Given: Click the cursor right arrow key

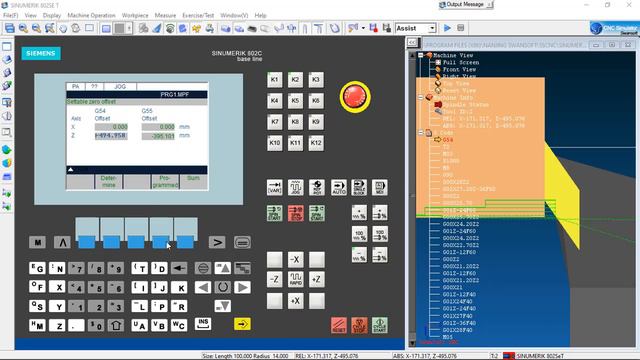Looking at the screenshot, I should click(242, 287).
